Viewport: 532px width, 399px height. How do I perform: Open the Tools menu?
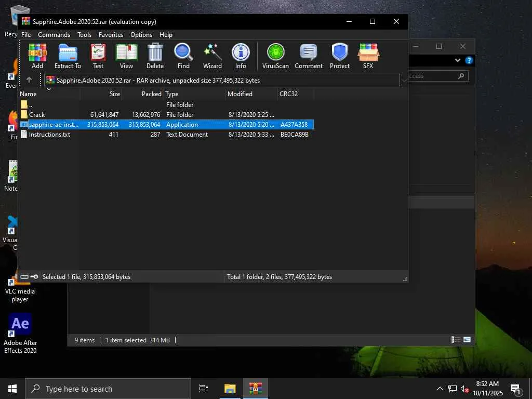(x=84, y=35)
